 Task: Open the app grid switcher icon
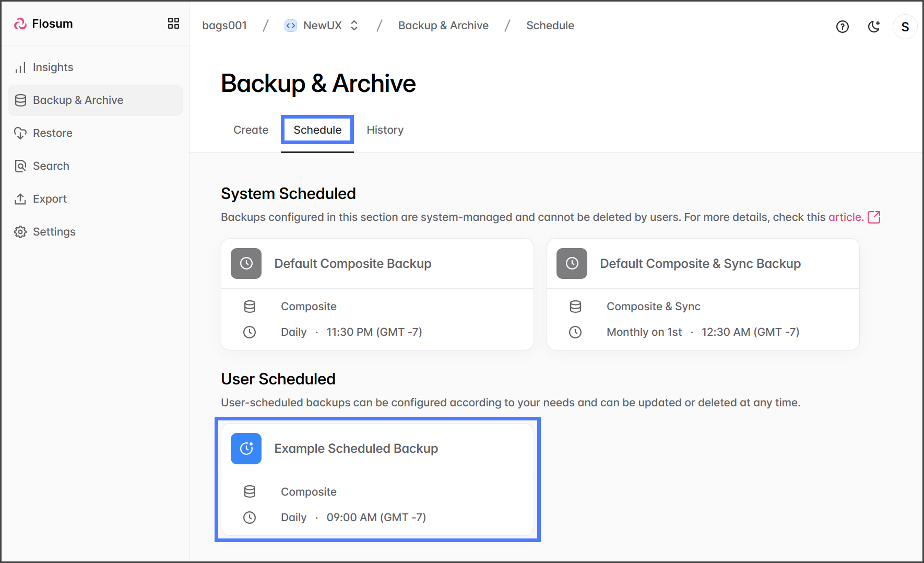(x=173, y=24)
